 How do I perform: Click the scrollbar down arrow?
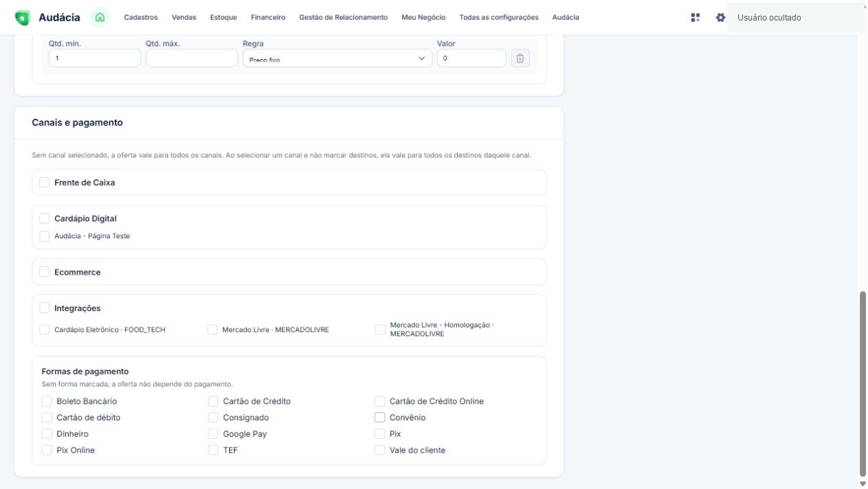click(x=863, y=484)
